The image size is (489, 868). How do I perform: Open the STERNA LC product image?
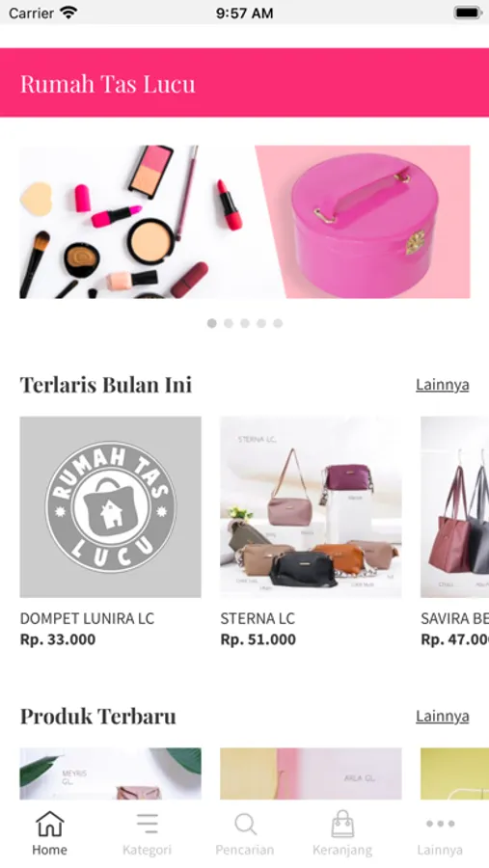click(311, 507)
